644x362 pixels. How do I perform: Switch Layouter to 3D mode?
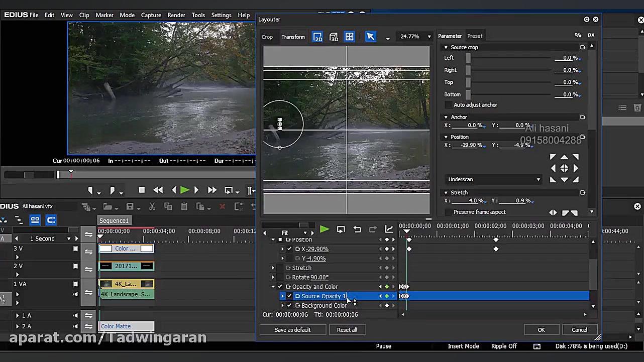point(334,37)
